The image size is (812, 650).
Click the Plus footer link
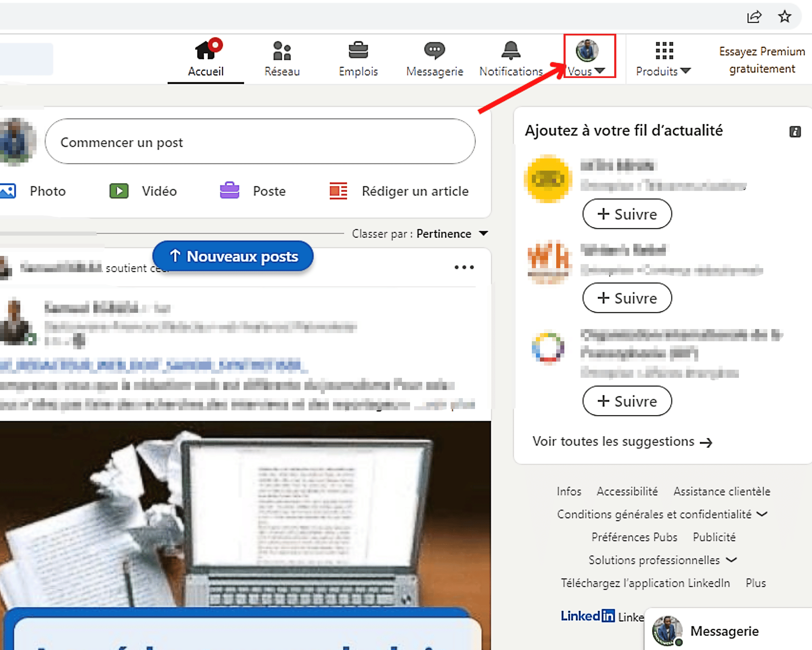click(756, 583)
